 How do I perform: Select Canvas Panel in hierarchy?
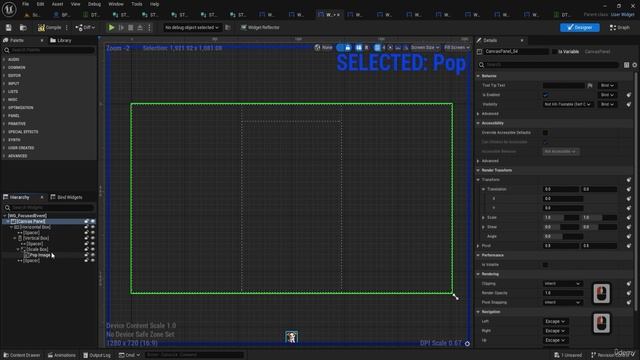coord(31,221)
